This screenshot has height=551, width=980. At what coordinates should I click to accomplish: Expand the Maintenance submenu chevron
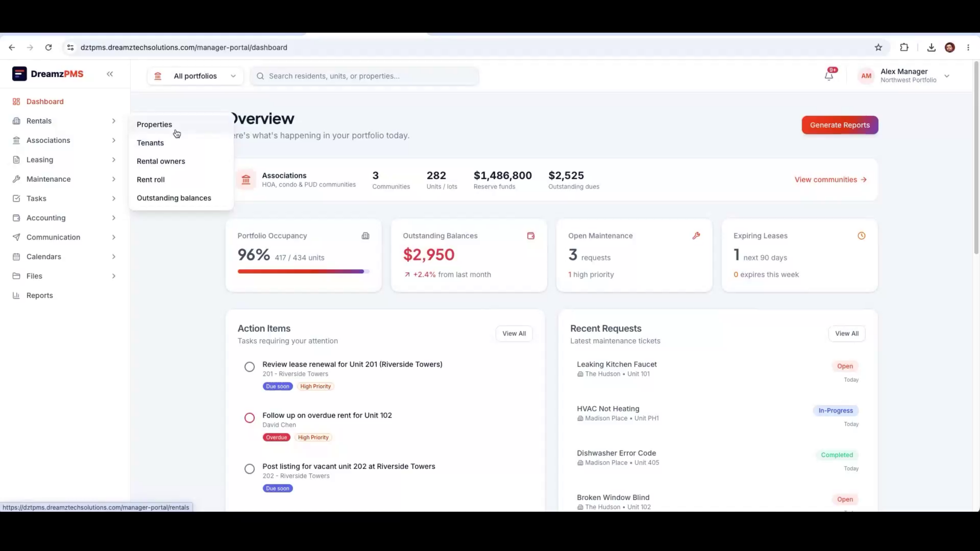point(114,179)
